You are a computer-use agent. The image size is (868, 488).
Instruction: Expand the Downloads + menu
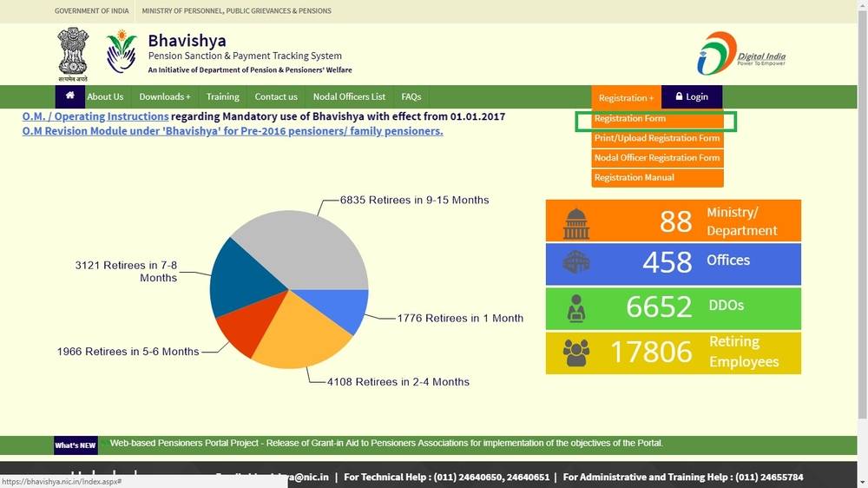pos(164,97)
